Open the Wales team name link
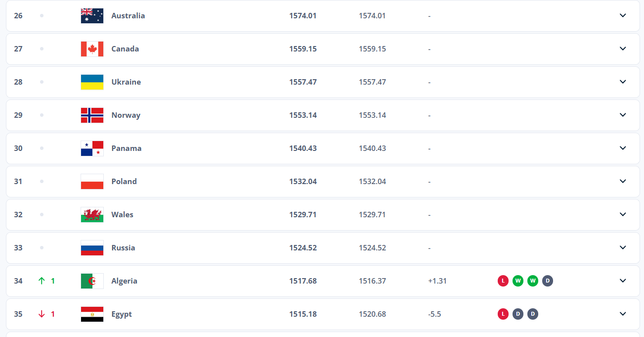Screen dimensions: 644x337 pos(122,215)
